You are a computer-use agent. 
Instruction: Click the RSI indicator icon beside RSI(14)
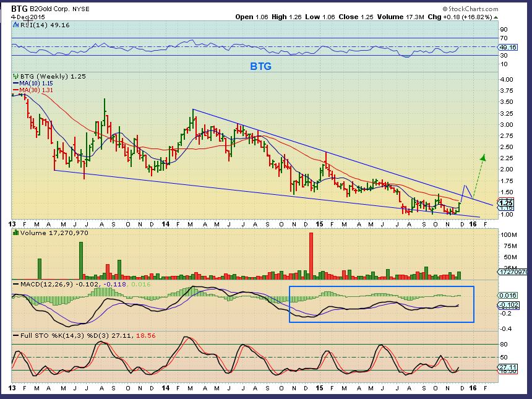(x=15, y=25)
